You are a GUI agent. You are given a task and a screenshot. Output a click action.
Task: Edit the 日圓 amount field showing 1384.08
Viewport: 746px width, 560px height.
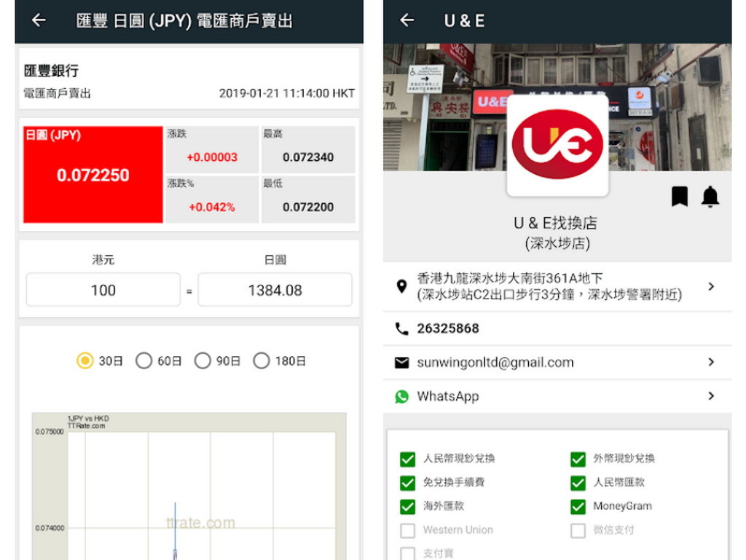(275, 290)
